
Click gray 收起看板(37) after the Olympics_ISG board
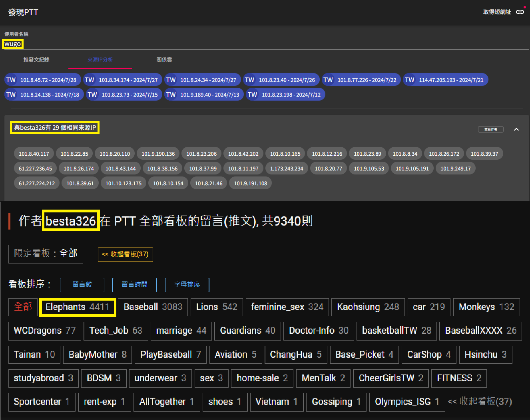(480, 402)
